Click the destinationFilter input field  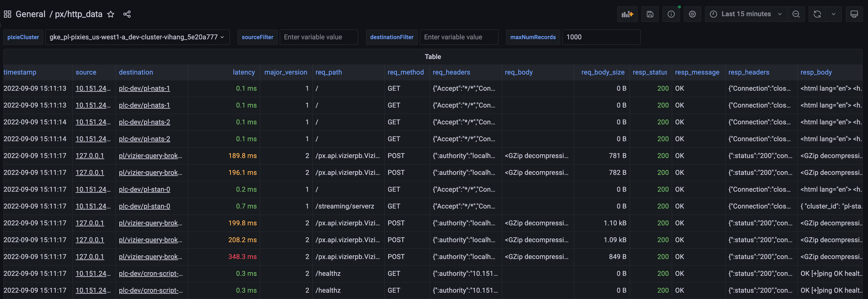point(459,37)
